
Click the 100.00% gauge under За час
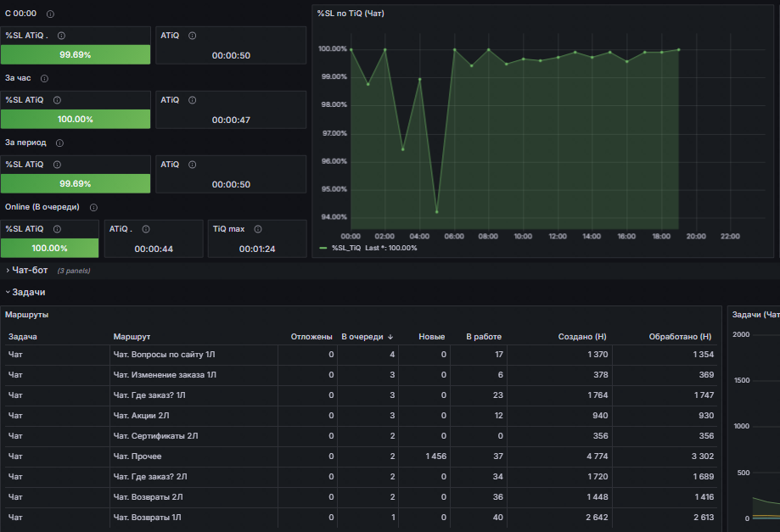pyautogui.click(x=76, y=120)
